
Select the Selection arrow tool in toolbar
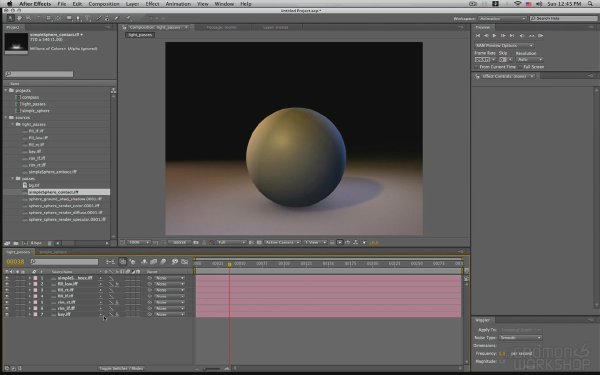point(10,18)
